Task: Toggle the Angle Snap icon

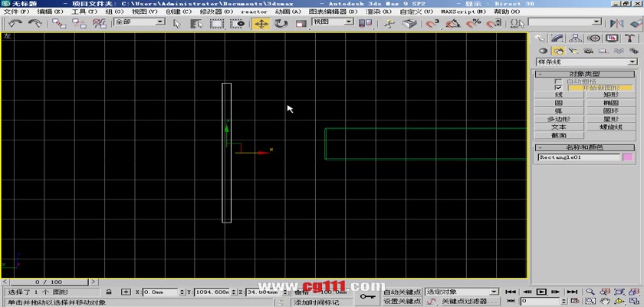Action: [452, 24]
